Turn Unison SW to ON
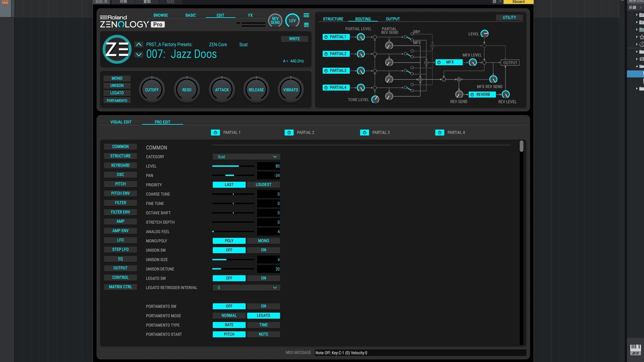The width and height of the screenshot is (644, 362). (263, 250)
